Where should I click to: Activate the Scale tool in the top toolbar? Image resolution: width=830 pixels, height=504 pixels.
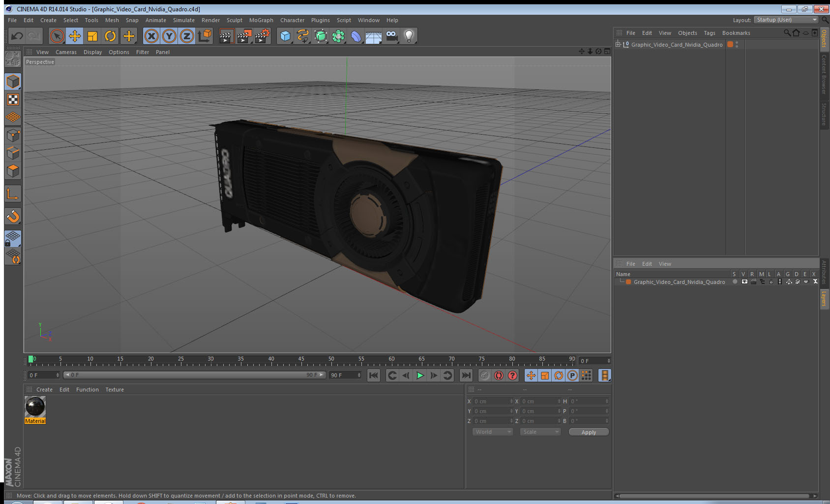92,36
